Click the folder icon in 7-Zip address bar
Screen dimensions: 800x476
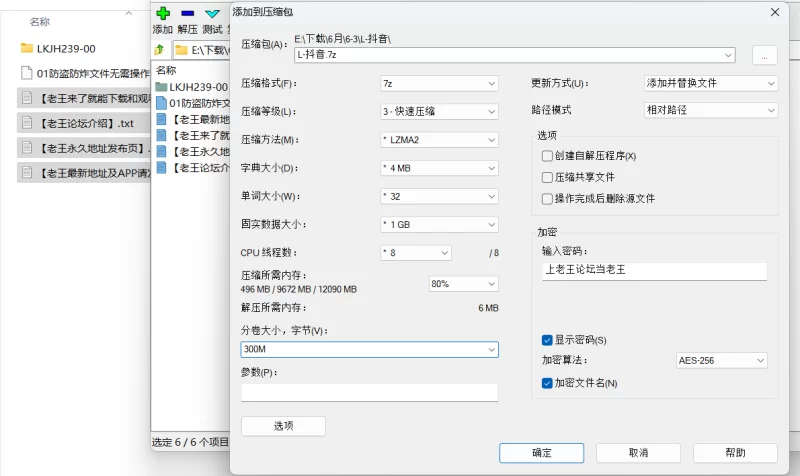pyautogui.click(x=181, y=50)
